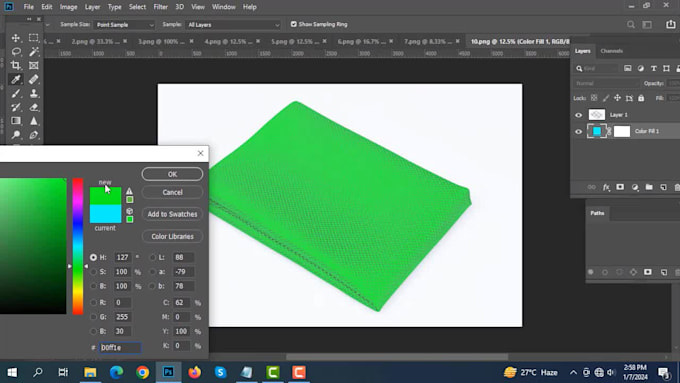Select the H hue radio button
This screenshot has width=680, height=383.
point(93,257)
